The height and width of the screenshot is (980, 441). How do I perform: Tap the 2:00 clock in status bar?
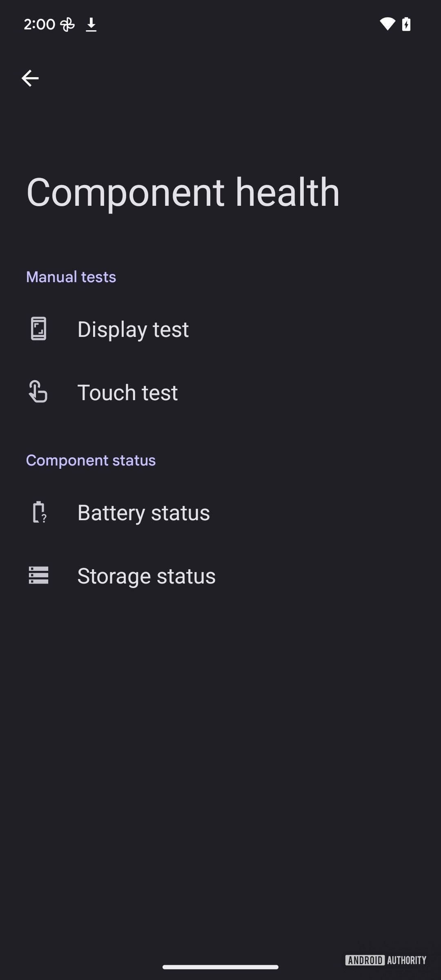[x=39, y=24]
